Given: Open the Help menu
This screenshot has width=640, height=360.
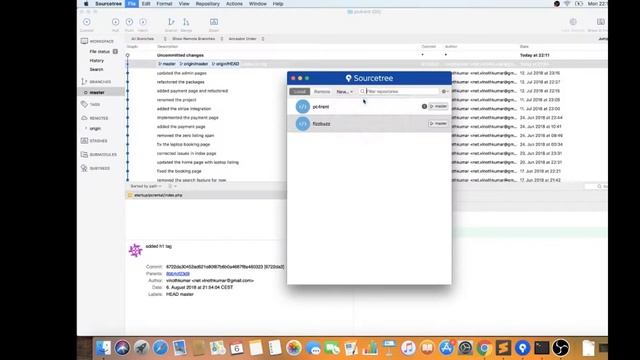Looking at the screenshot, I should 278,4.
